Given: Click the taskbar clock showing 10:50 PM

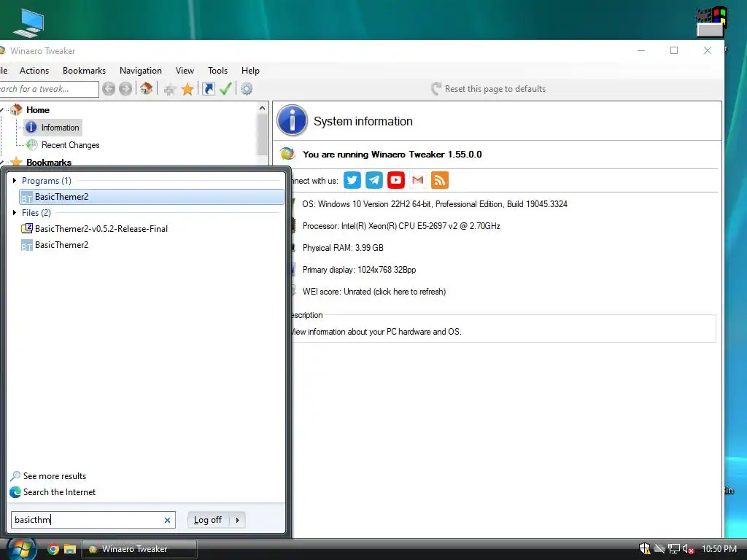Looking at the screenshot, I should pos(719,549).
